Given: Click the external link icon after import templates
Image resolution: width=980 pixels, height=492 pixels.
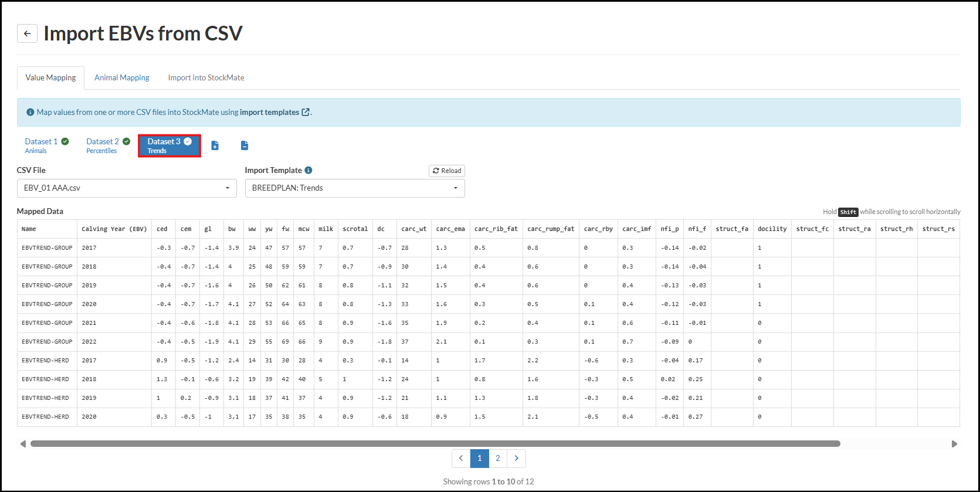Looking at the screenshot, I should click(306, 112).
